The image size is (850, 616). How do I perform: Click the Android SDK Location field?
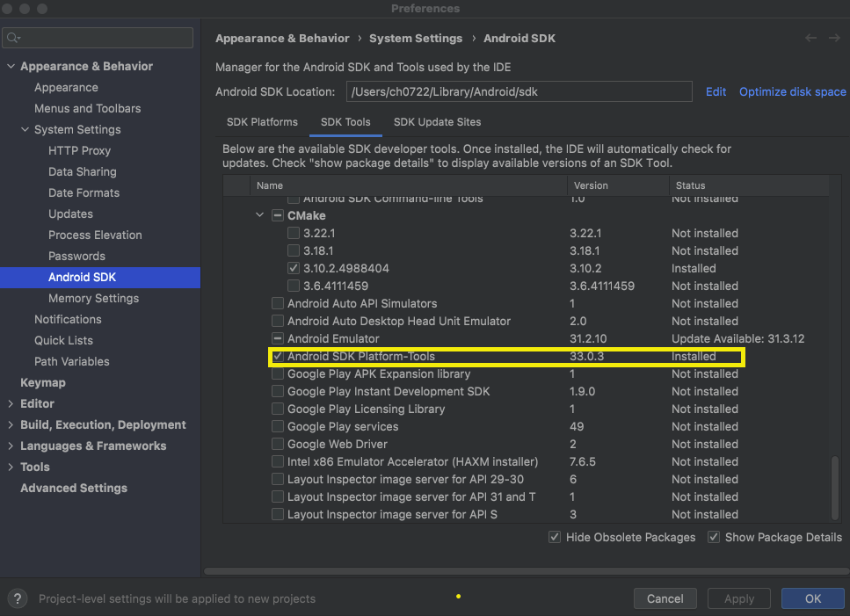(x=519, y=91)
